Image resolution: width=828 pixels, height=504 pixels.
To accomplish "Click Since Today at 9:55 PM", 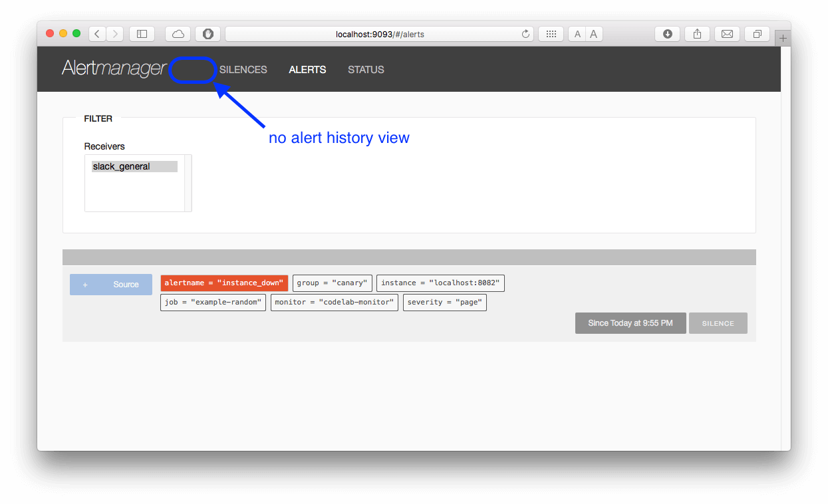I will click(630, 323).
